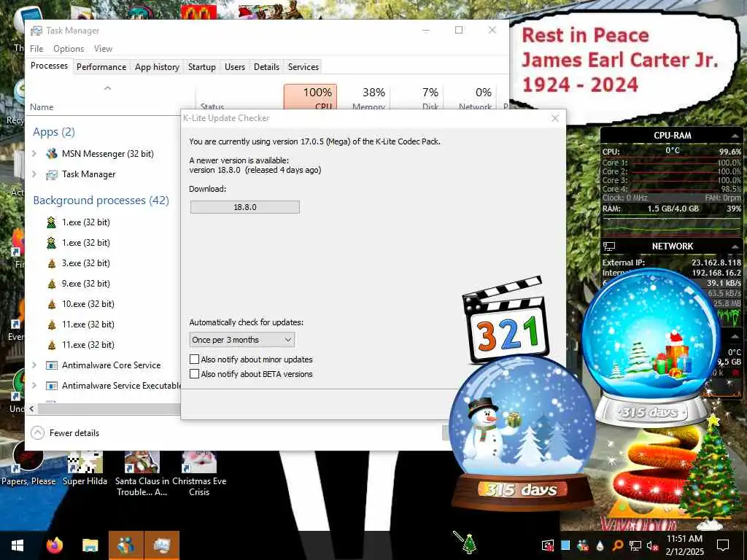Click MSN Messenger taskbar button
Image resolution: width=747 pixels, height=560 pixels.
(x=125, y=545)
